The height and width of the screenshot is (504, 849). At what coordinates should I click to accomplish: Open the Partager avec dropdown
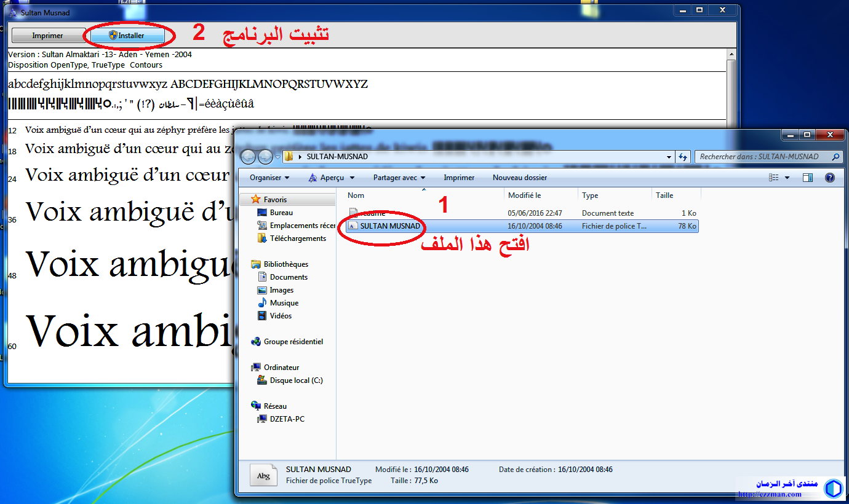(399, 178)
